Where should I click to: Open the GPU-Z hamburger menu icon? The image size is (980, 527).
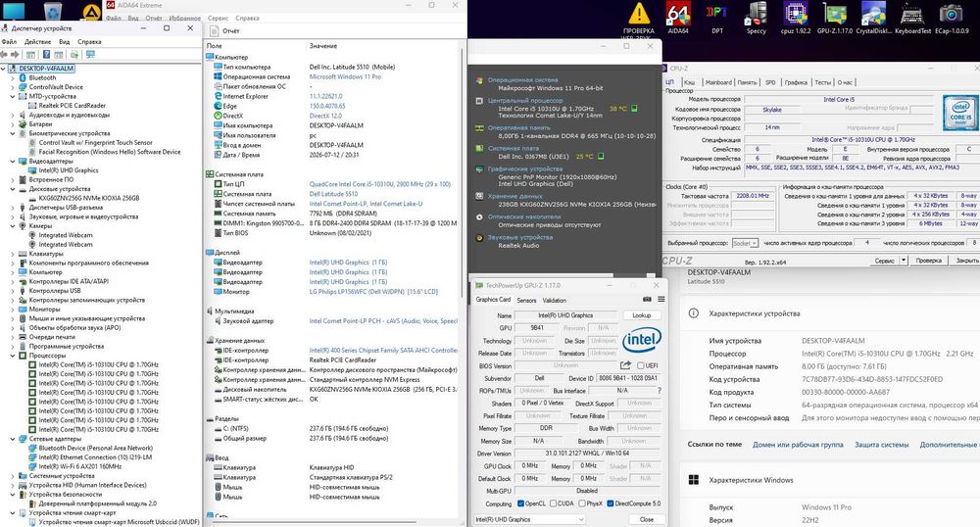(x=661, y=299)
